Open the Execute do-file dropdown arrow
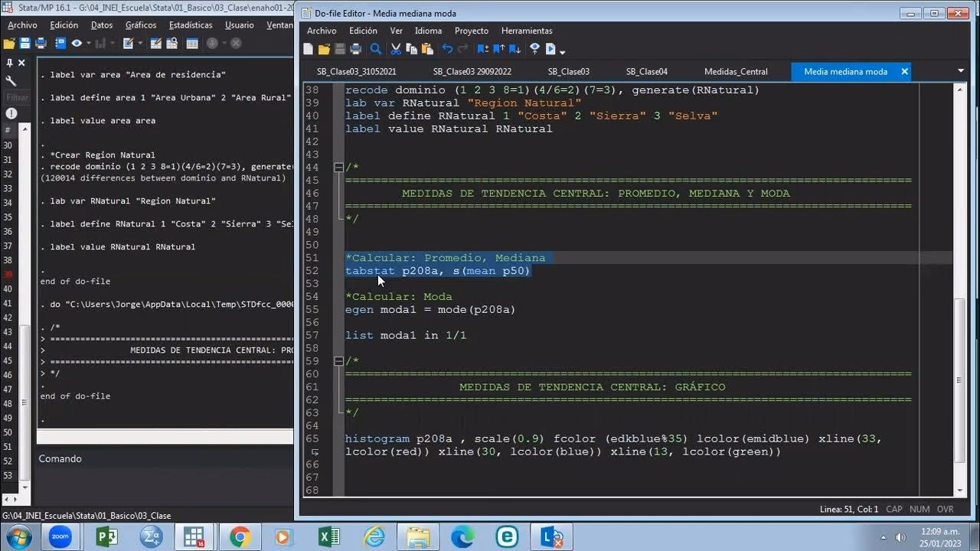Image resolution: width=980 pixels, height=551 pixels. [x=562, y=51]
